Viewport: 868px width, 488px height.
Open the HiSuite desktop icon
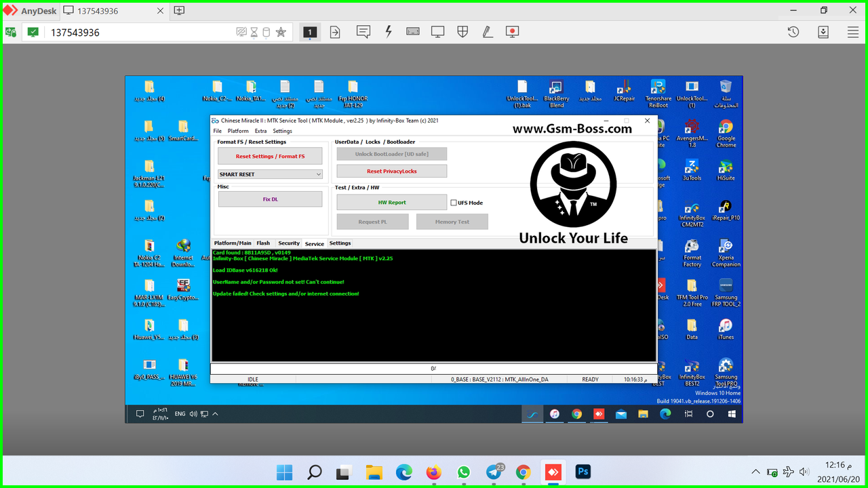coord(726,169)
